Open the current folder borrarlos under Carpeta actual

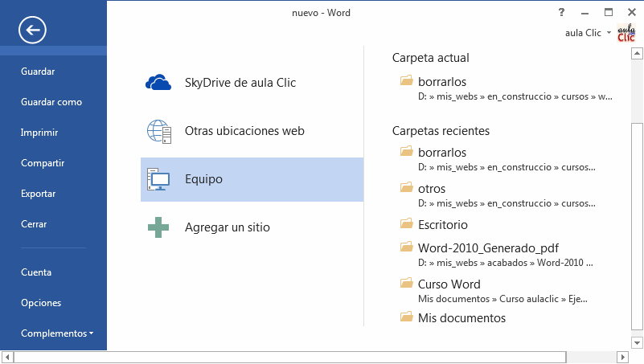[442, 82]
